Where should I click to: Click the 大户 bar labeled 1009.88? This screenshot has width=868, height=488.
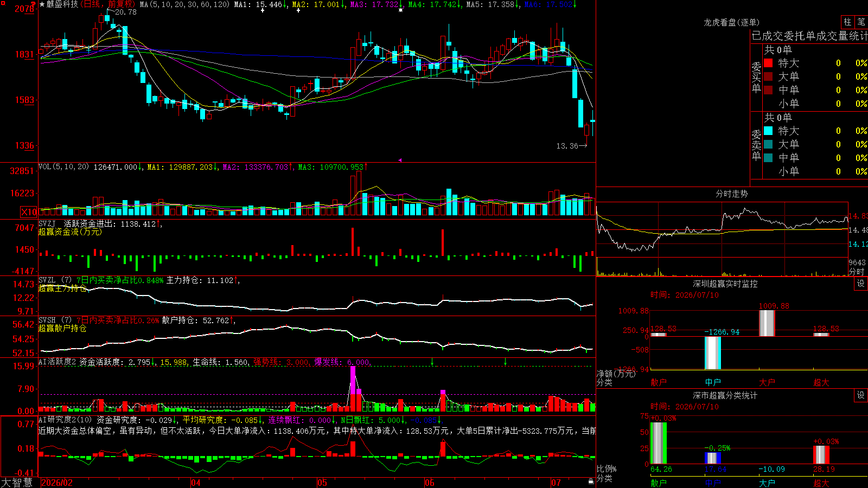(x=767, y=323)
